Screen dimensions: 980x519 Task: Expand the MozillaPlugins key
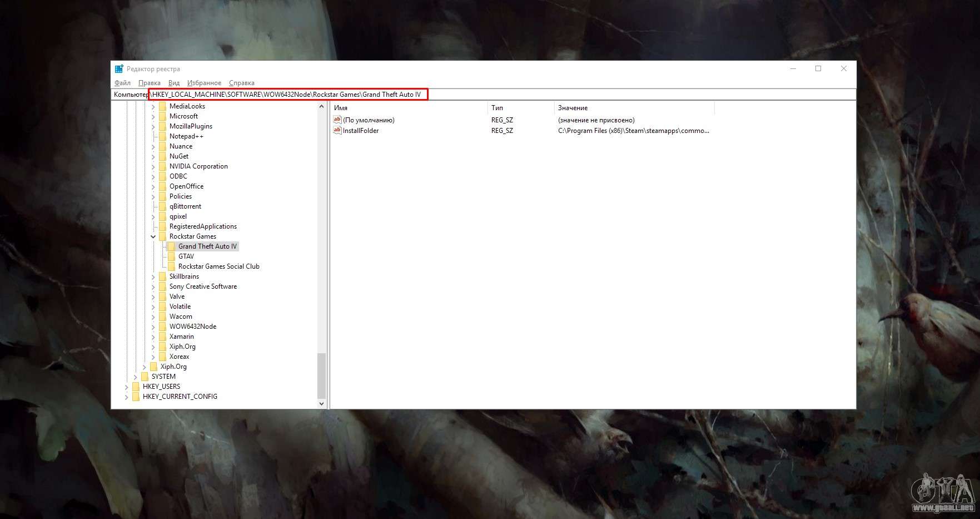coord(153,126)
